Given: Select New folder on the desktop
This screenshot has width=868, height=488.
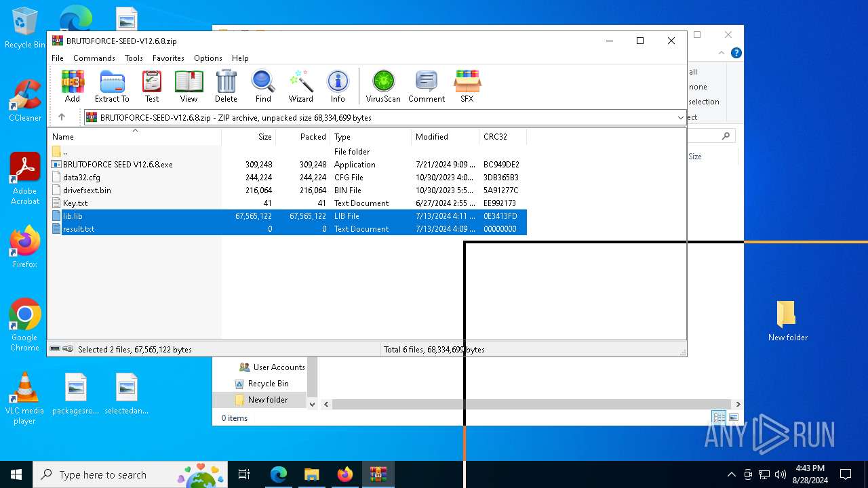Looking at the screenshot, I should pos(787,321).
